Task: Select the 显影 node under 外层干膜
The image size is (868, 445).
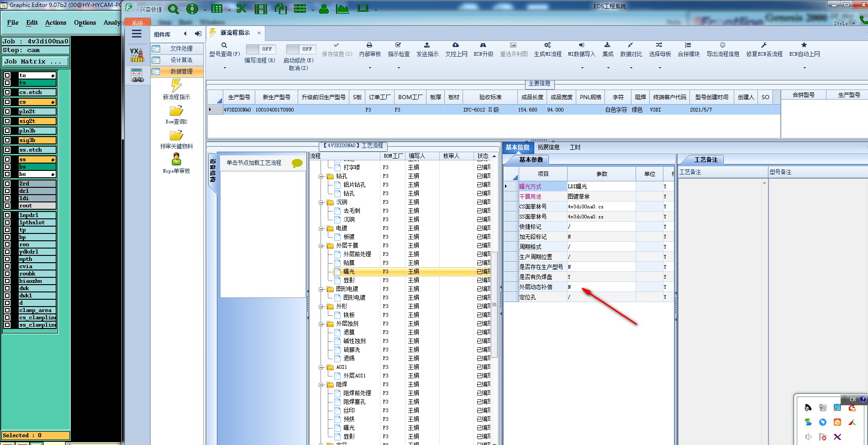Action: tap(349, 280)
